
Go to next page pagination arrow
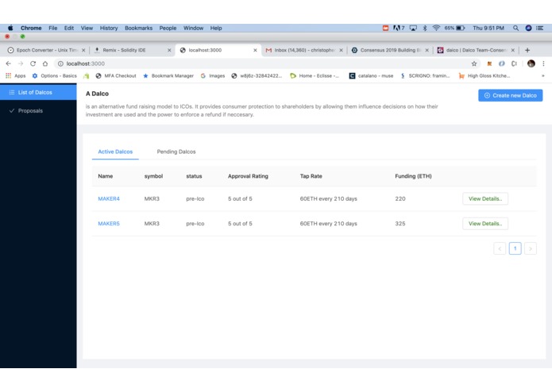(x=531, y=248)
